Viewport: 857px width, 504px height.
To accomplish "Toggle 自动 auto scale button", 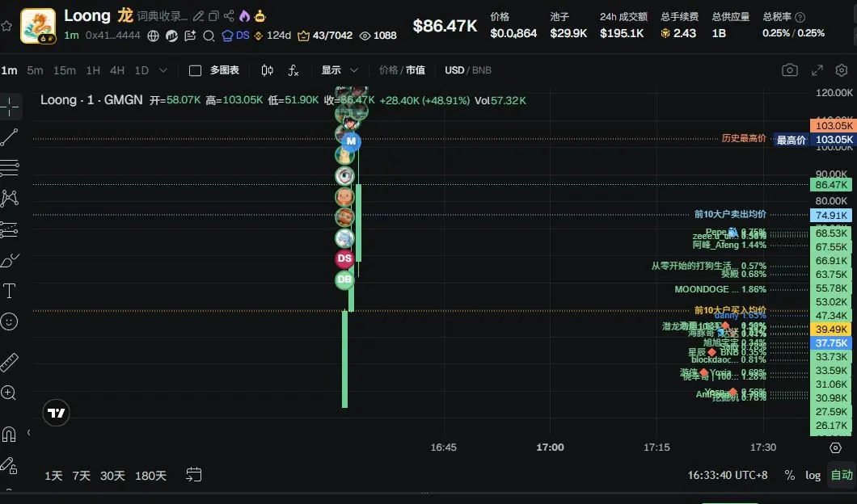I will (842, 475).
